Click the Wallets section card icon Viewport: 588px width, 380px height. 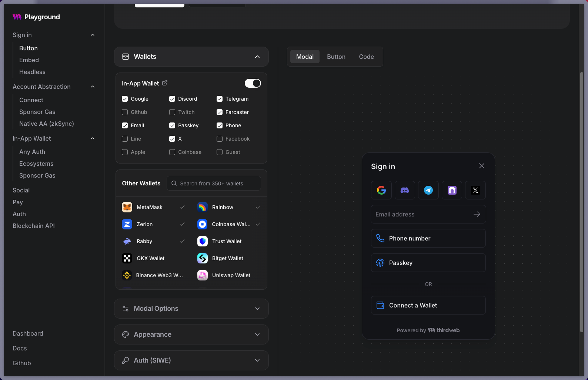click(126, 57)
